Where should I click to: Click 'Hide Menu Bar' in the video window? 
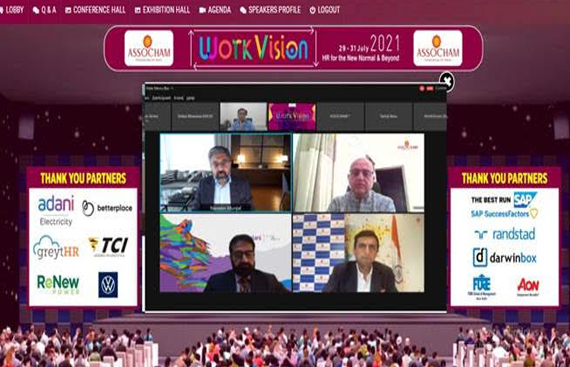(158, 88)
